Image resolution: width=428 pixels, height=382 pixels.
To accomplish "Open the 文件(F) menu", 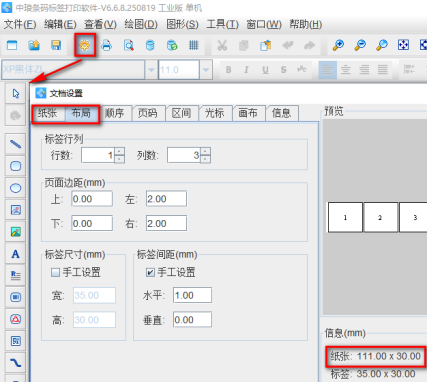I will (x=20, y=24).
